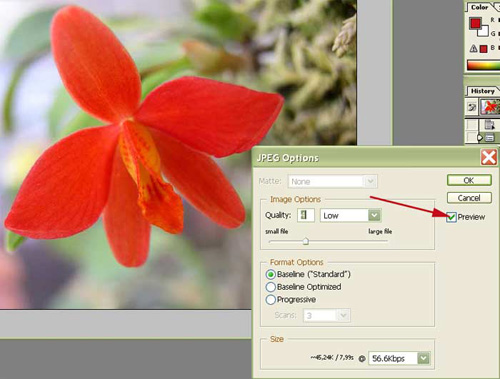Open the Color panel tab

click(479, 7)
